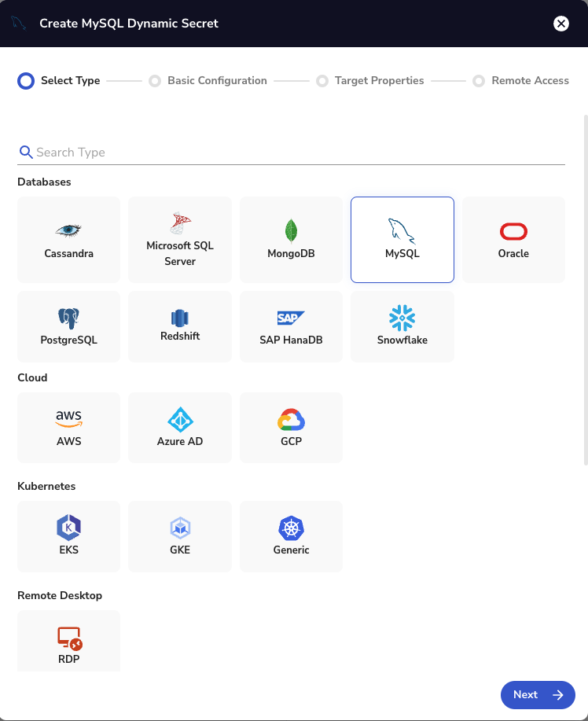Image resolution: width=588 pixels, height=721 pixels.
Task: Select the MySQL dolphin tile
Action: [x=402, y=240]
